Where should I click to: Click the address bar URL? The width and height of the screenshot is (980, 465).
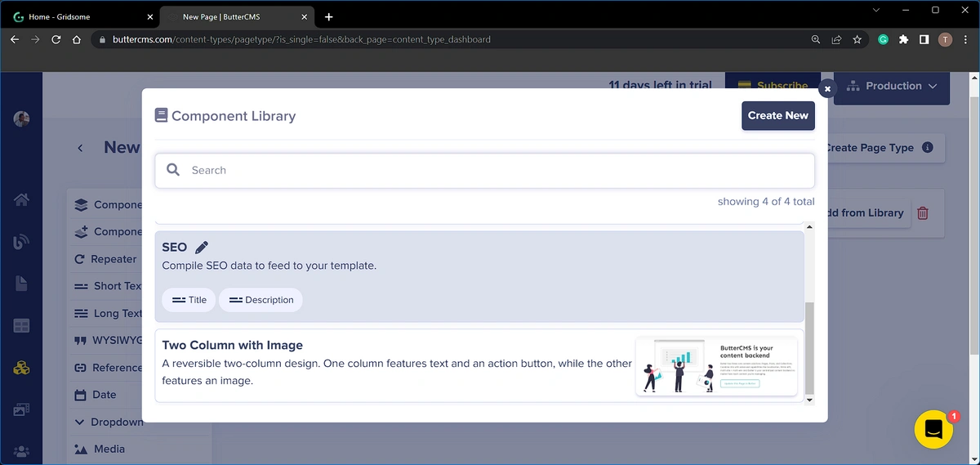pyautogui.click(x=301, y=39)
